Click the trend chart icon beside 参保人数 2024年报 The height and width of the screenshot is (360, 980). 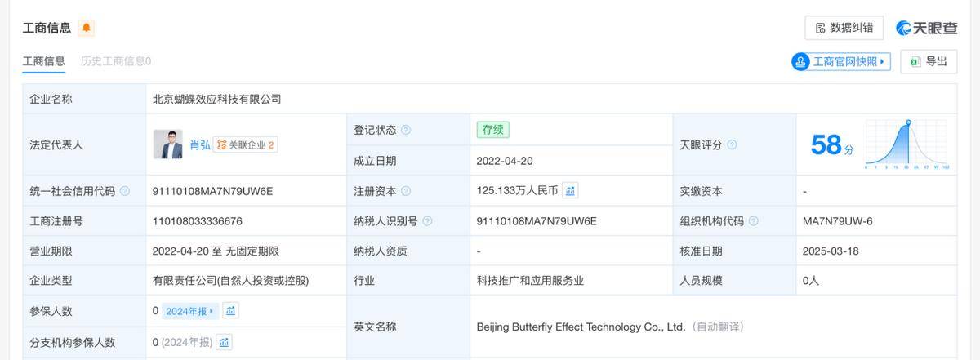click(231, 311)
